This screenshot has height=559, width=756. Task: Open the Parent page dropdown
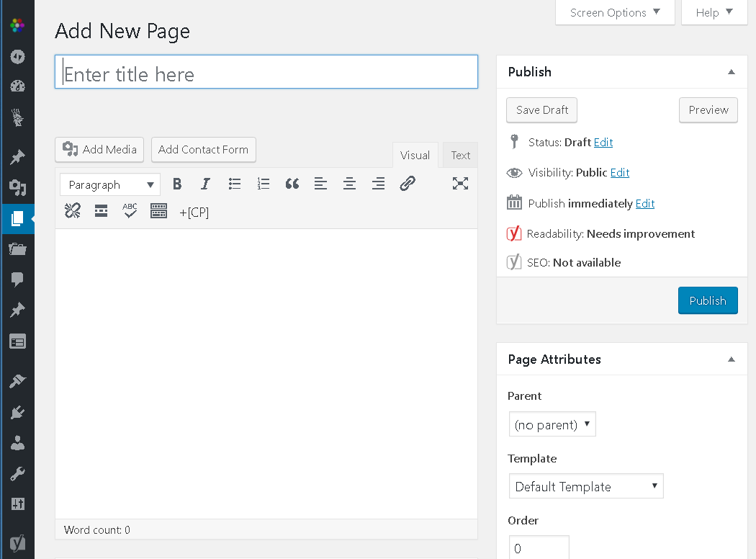tap(552, 424)
